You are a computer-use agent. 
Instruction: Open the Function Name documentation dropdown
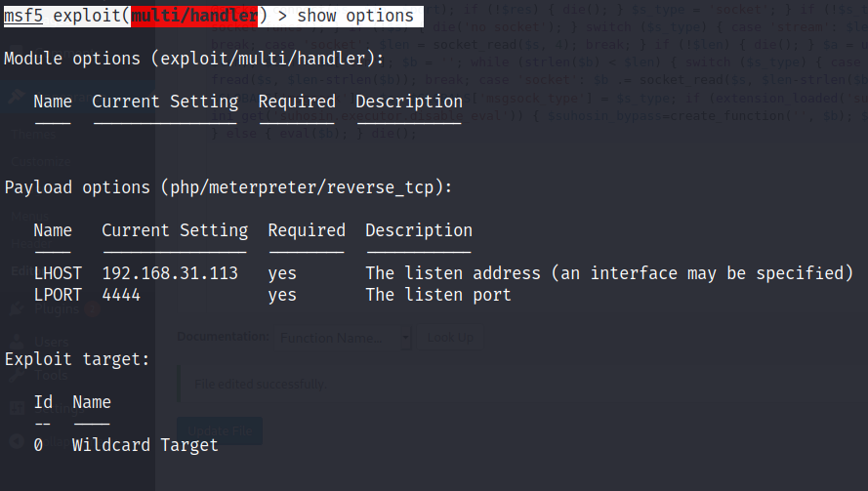coord(345,338)
